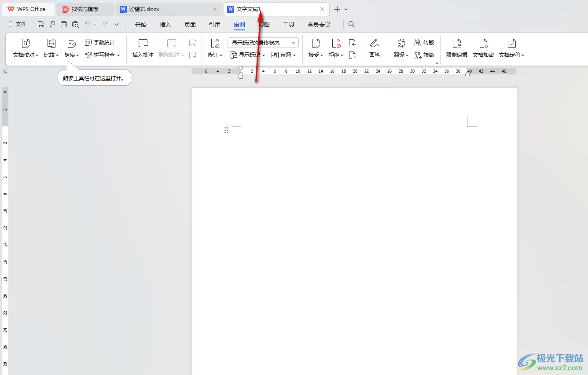Screen dimensions: 588x375
Task: Click the Undo arrow icon
Action: click(x=88, y=25)
